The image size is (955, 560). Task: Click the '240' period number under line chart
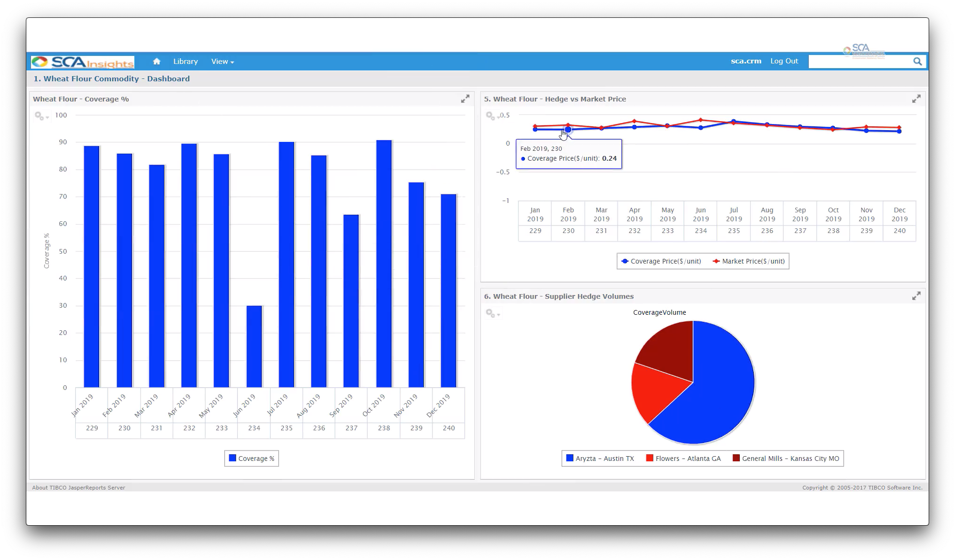click(900, 231)
